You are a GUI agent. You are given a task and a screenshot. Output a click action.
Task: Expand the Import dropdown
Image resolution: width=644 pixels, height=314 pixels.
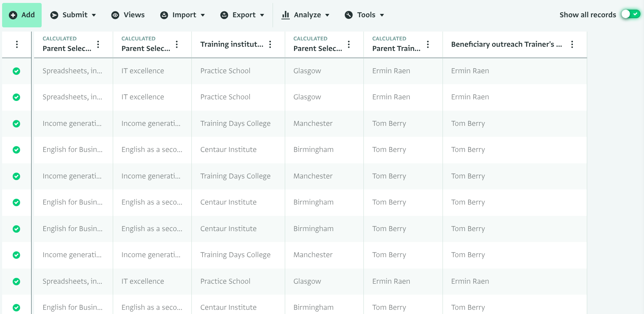pos(183,15)
